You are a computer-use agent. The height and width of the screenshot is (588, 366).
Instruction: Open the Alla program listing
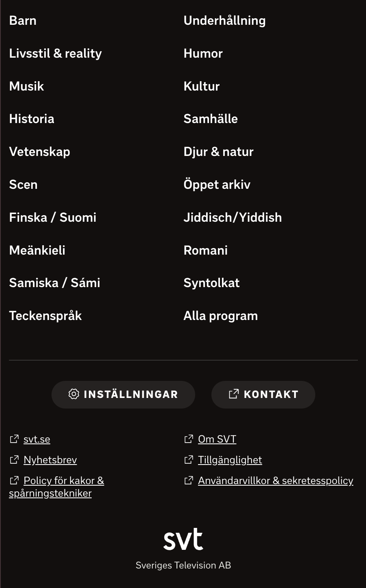pyautogui.click(x=220, y=316)
